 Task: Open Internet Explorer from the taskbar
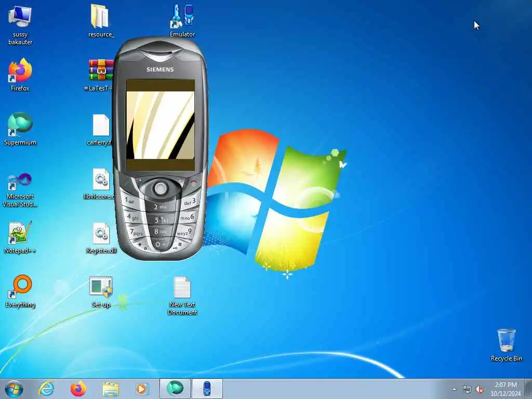[x=46, y=389]
